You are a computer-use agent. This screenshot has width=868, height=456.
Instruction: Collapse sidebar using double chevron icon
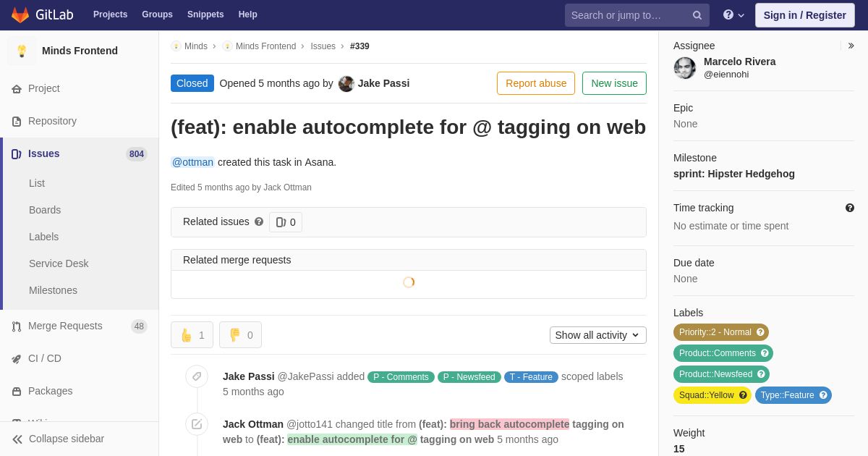pos(17,439)
